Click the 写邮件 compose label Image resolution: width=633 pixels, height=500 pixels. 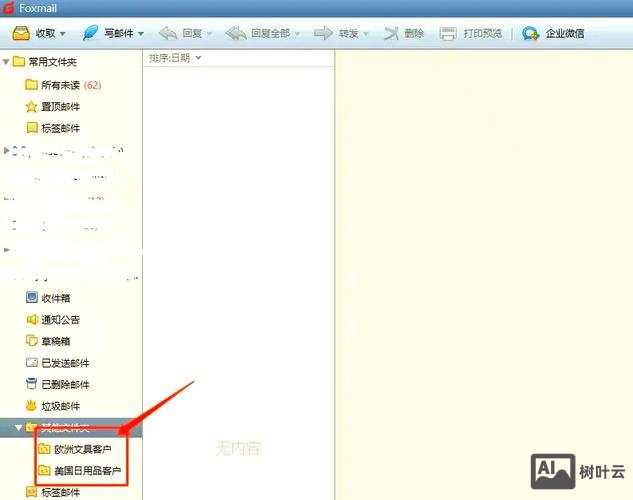pos(119,33)
